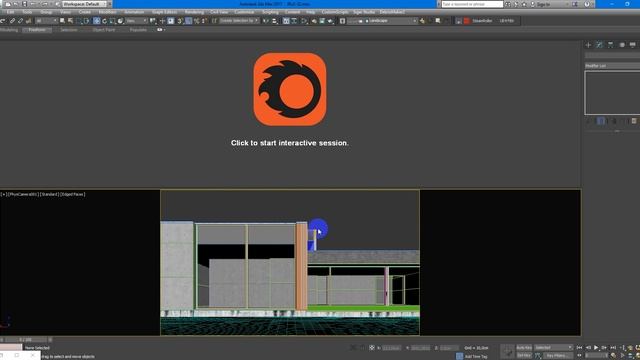
Task: Switch to Create command panel
Action: [x=588, y=44]
